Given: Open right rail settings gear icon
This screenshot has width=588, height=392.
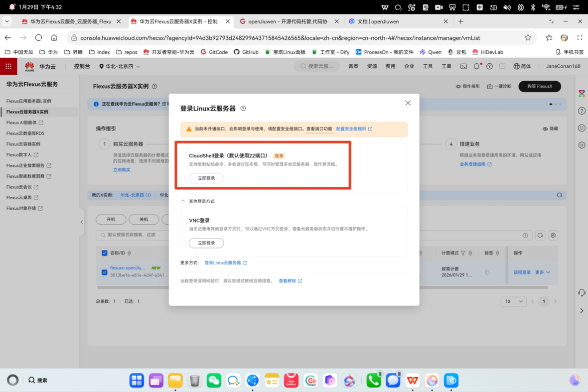Looking at the screenshot, I should click(x=582, y=145).
